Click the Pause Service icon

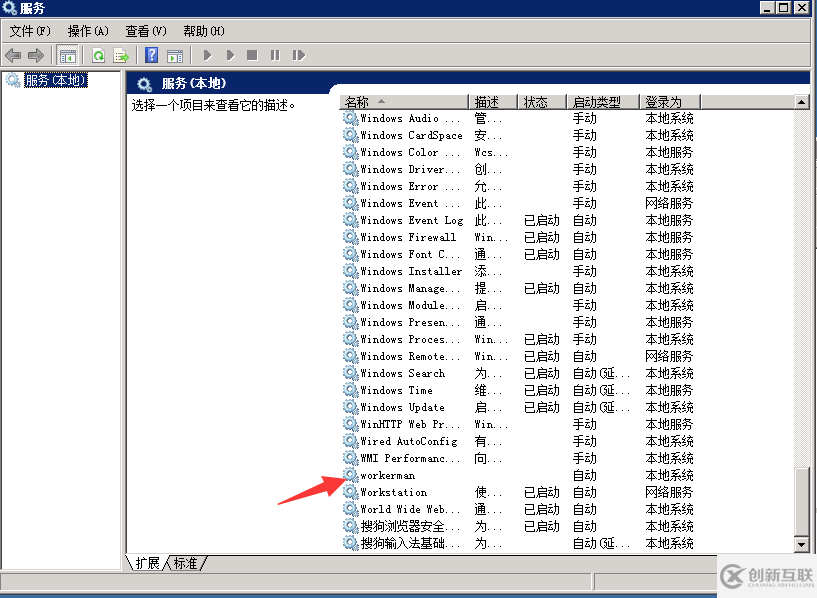pyautogui.click(x=275, y=55)
